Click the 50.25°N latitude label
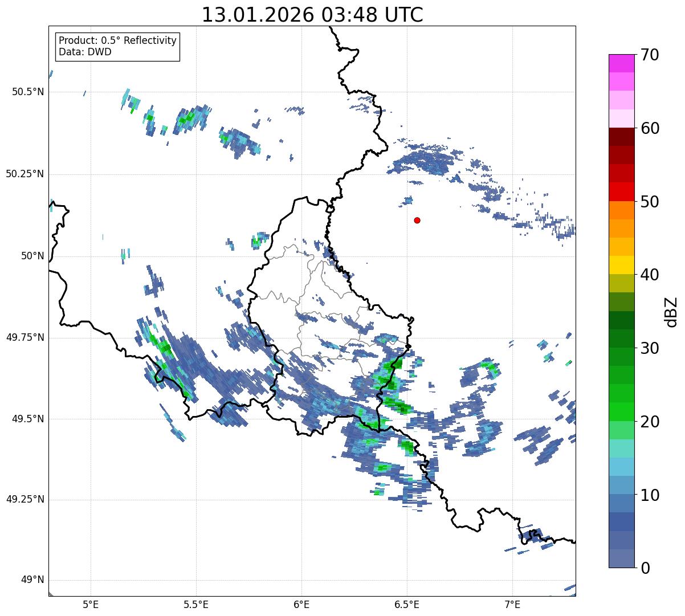Screen dimensions: 685x616 (25, 174)
